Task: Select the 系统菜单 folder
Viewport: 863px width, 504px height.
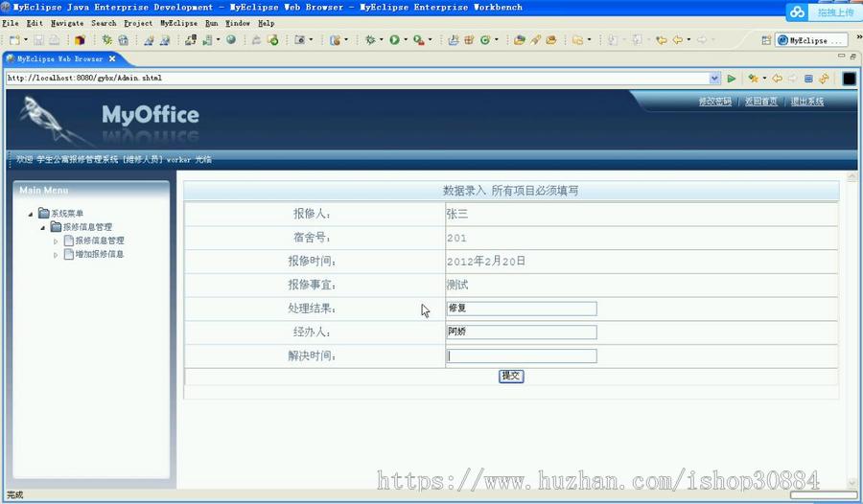Action: [67, 214]
